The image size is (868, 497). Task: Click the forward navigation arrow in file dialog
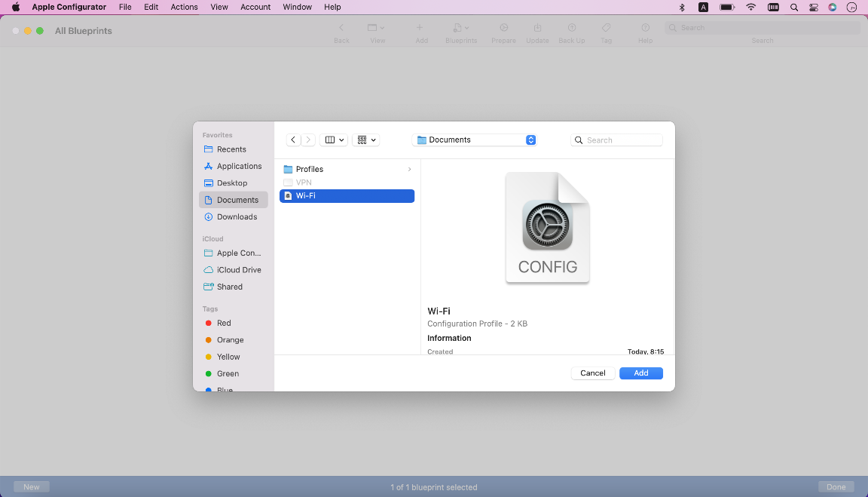(x=308, y=140)
